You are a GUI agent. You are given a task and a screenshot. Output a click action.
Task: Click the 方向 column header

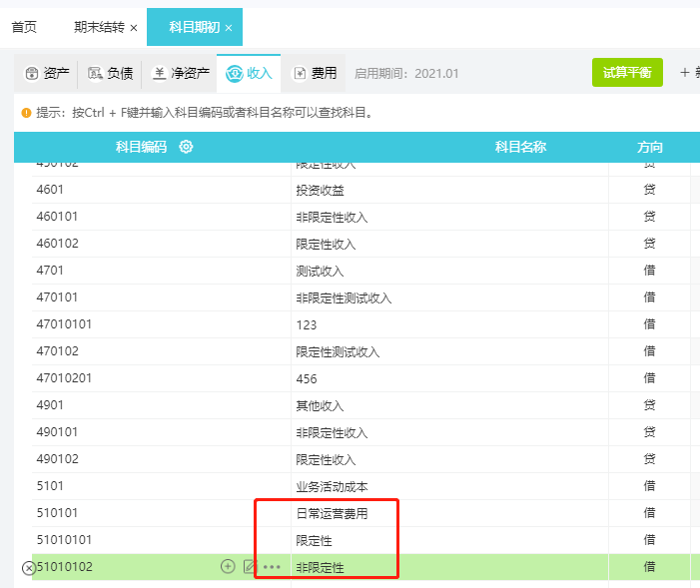pos(649,147)
